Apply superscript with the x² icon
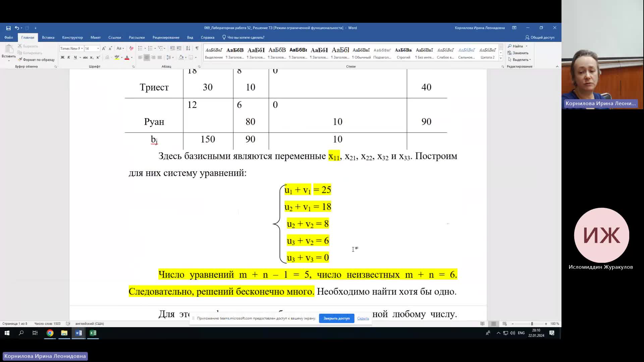The width and height of the screenshot is (644, 362). click(98, 57)
